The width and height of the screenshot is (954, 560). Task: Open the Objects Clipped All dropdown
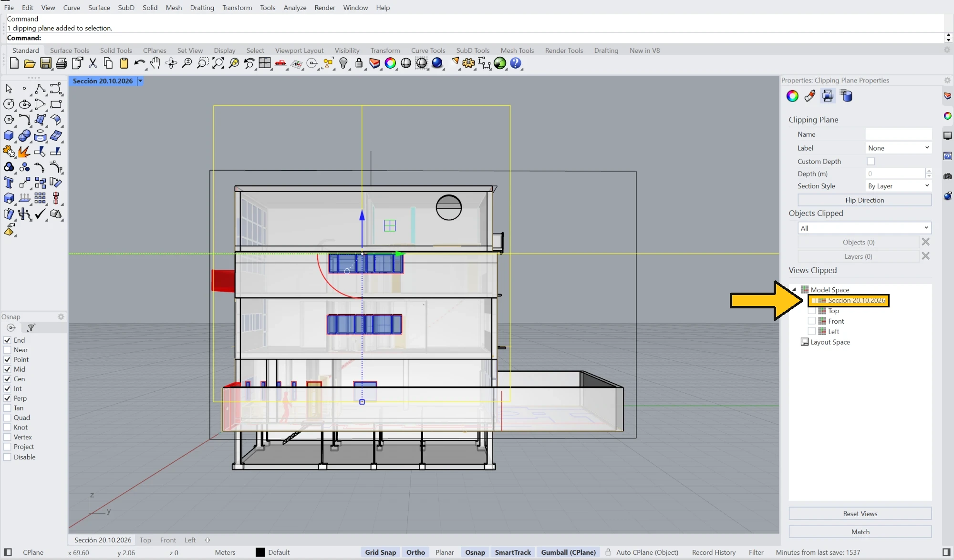click(865, 228)
